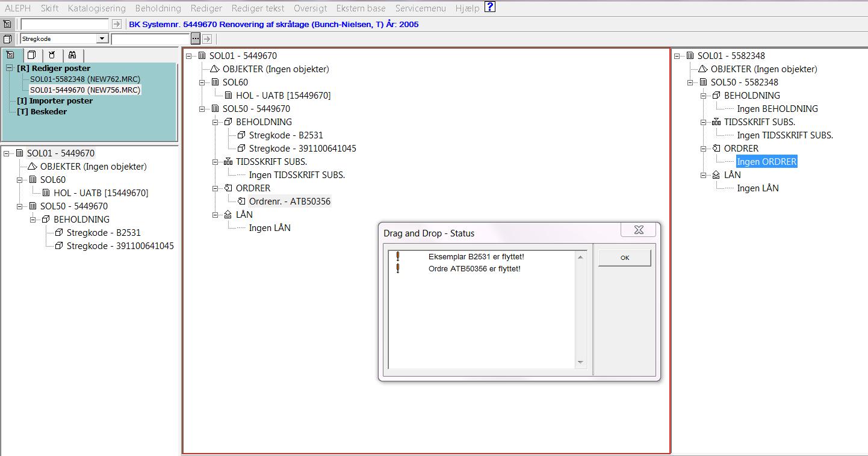Collapse BEHOLDNING node in the right tree

[704, 96]
